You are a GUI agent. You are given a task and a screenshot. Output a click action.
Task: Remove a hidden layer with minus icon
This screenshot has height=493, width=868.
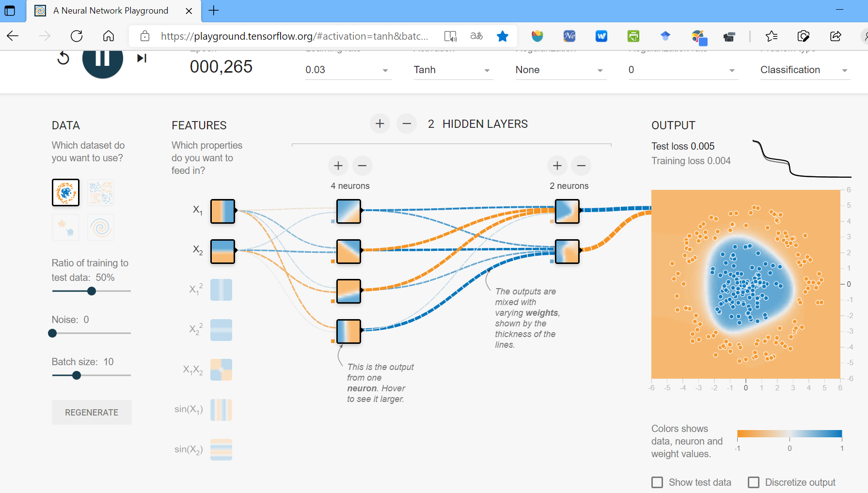click(407, 124)
